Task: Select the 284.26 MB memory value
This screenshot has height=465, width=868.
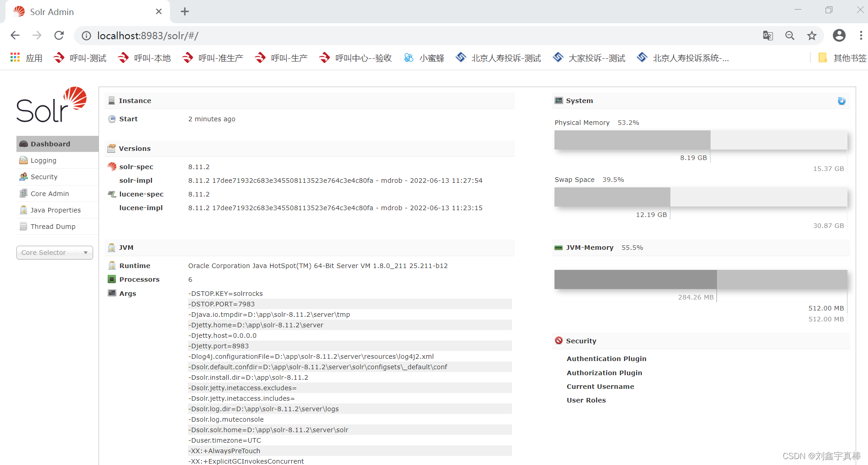Action: [695, 297]
